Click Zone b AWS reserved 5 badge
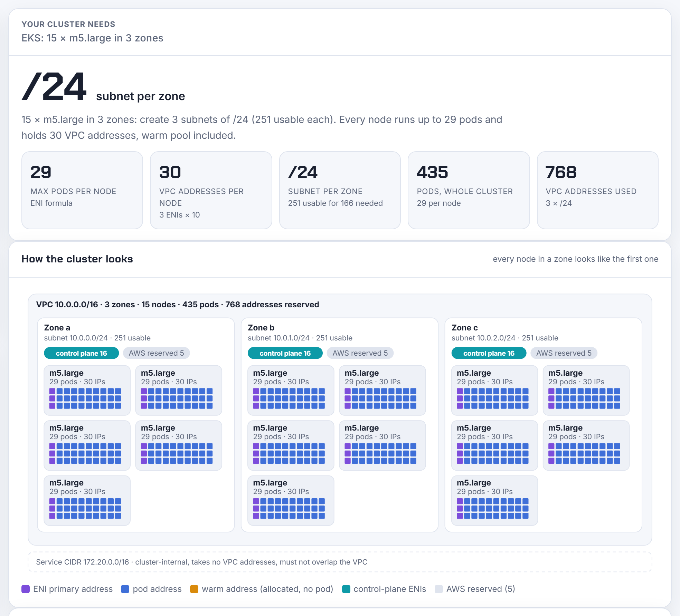This screenshot has height=616, width=680. [x=360, y=353]
